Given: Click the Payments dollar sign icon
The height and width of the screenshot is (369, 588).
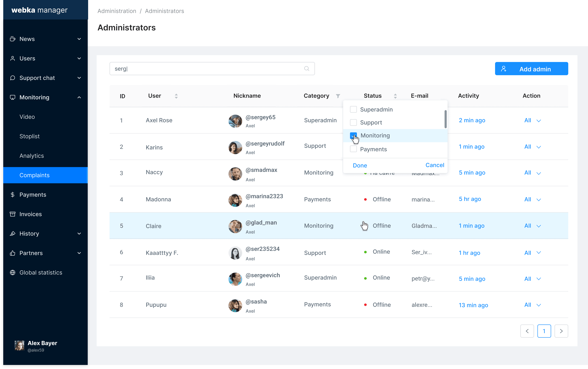Looking at the screenshot, I should 12,195.
